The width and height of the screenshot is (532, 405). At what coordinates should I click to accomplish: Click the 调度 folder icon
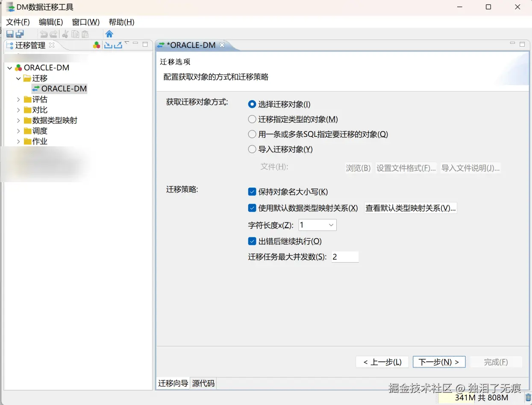pos(27,131)
